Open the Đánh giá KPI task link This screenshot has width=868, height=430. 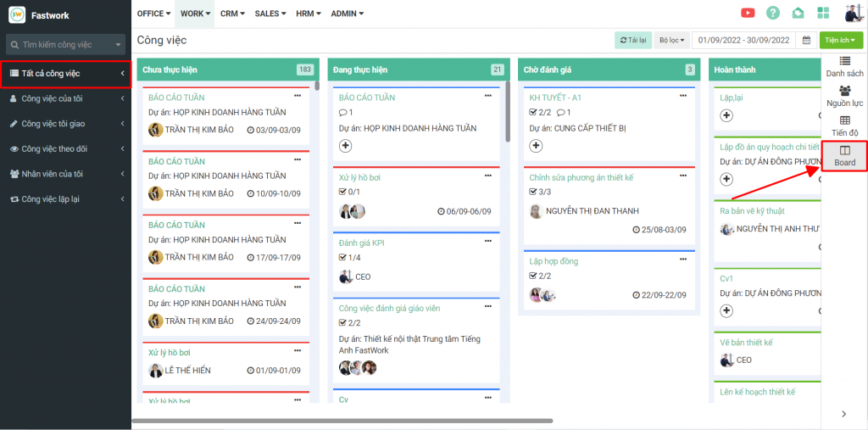361,243
